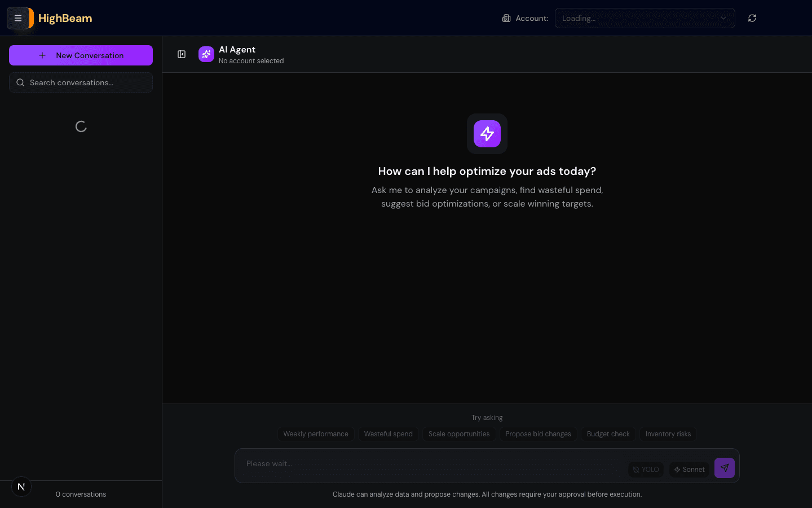
Task: Ask about Weekly performance
Action: (x=316, y=434)
